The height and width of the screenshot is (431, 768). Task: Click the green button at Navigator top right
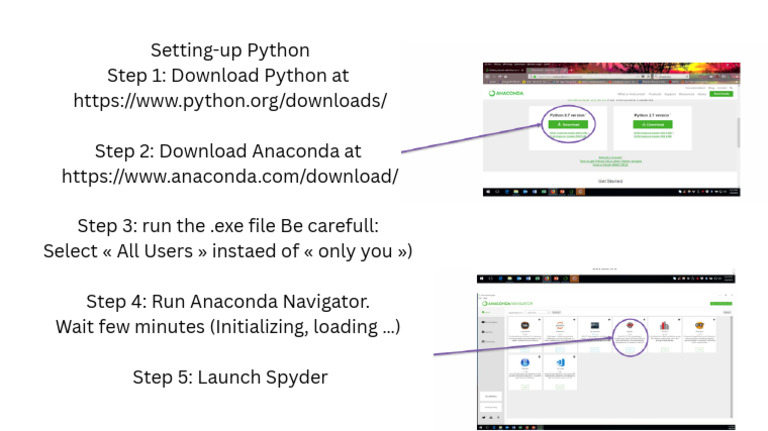(x=721, y=304)
